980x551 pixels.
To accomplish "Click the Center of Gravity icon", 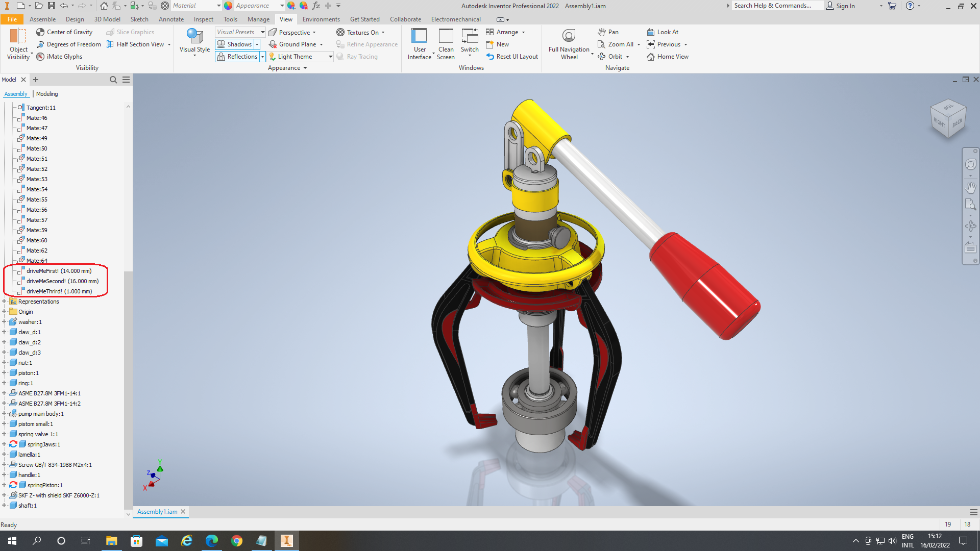I will pos(40,32).
